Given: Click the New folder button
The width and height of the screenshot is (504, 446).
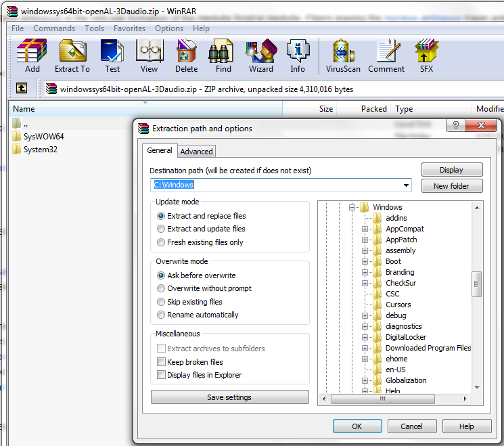Looking at the screenshot, I should pyautogui.click(x=452, y=186).
